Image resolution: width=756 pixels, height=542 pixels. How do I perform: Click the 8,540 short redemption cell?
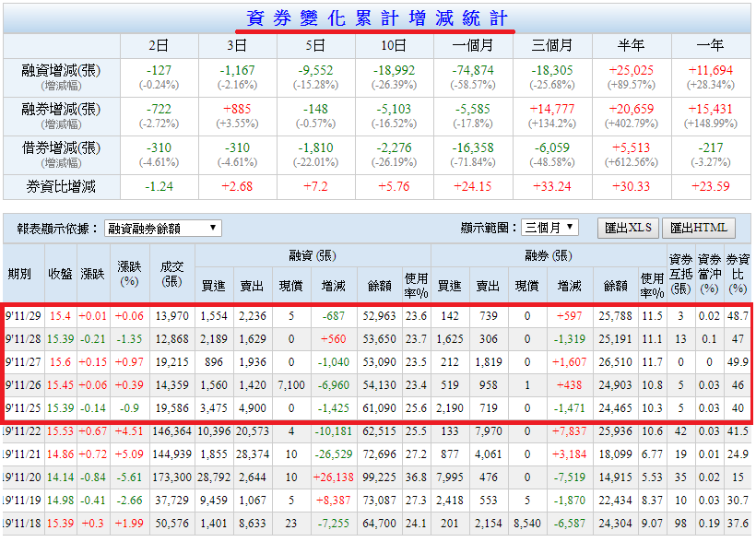point(527,524)
